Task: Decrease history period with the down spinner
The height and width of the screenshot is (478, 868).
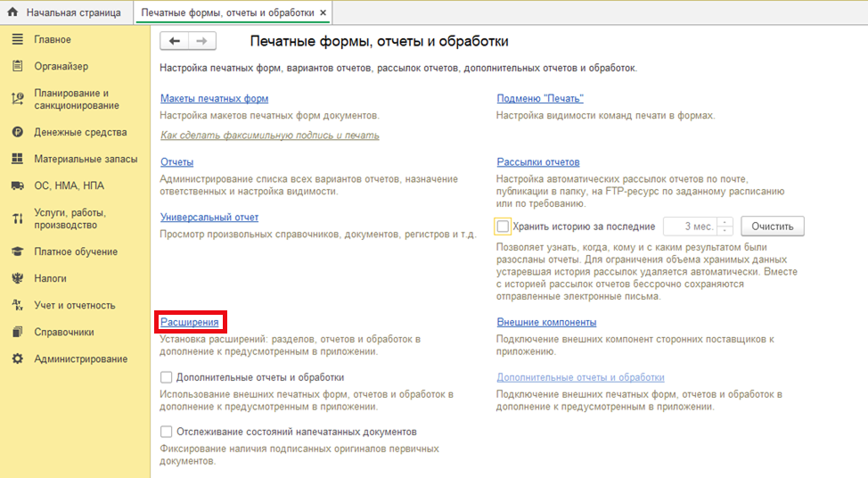Action: tap(725, 230)
